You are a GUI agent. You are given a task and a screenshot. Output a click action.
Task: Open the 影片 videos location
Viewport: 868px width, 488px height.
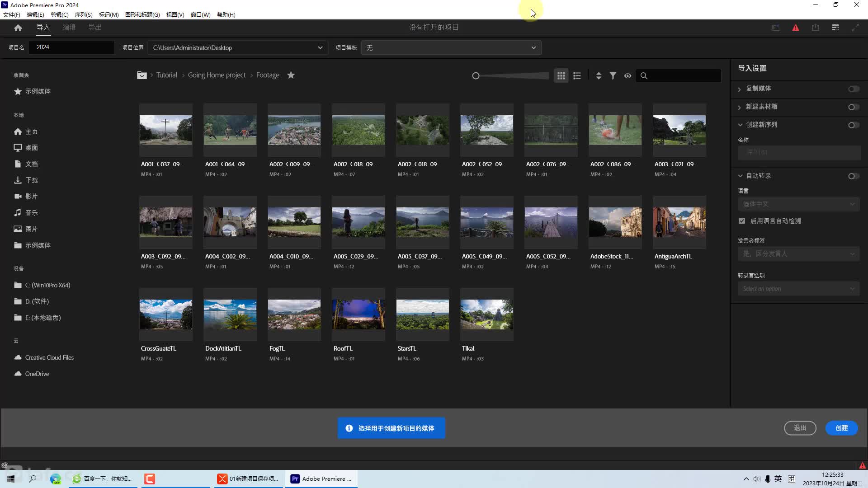[26, 197]
